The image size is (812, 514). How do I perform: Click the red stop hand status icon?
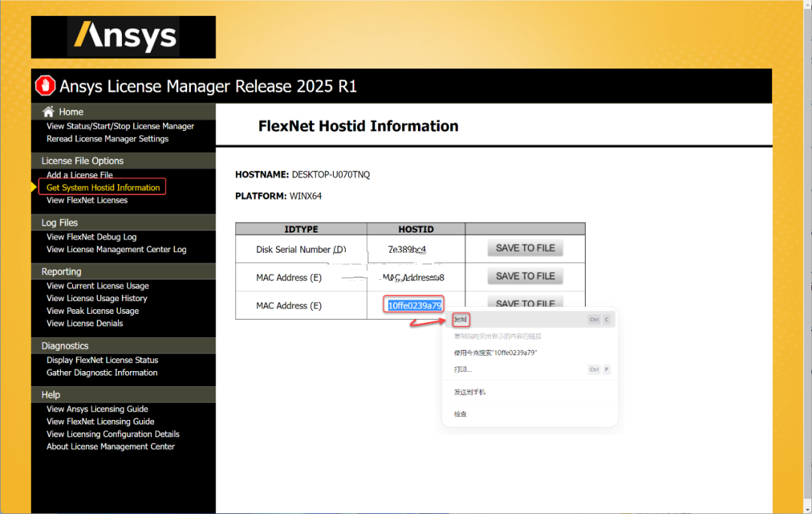(x=45, y=86)
